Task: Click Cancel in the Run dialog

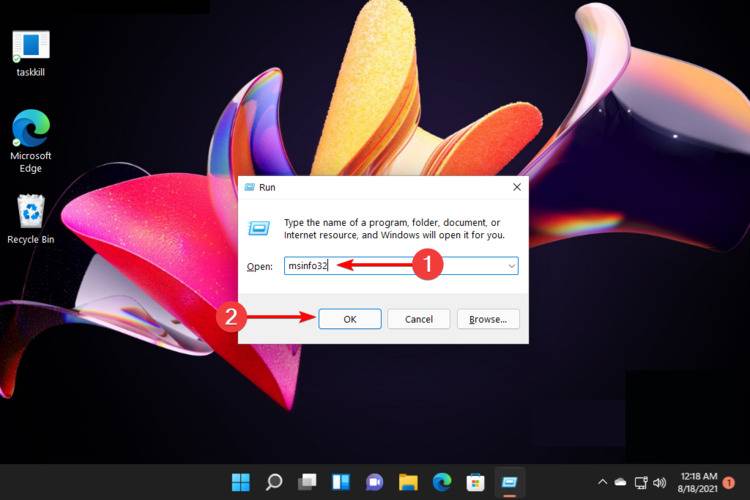Action: point(418,319)
